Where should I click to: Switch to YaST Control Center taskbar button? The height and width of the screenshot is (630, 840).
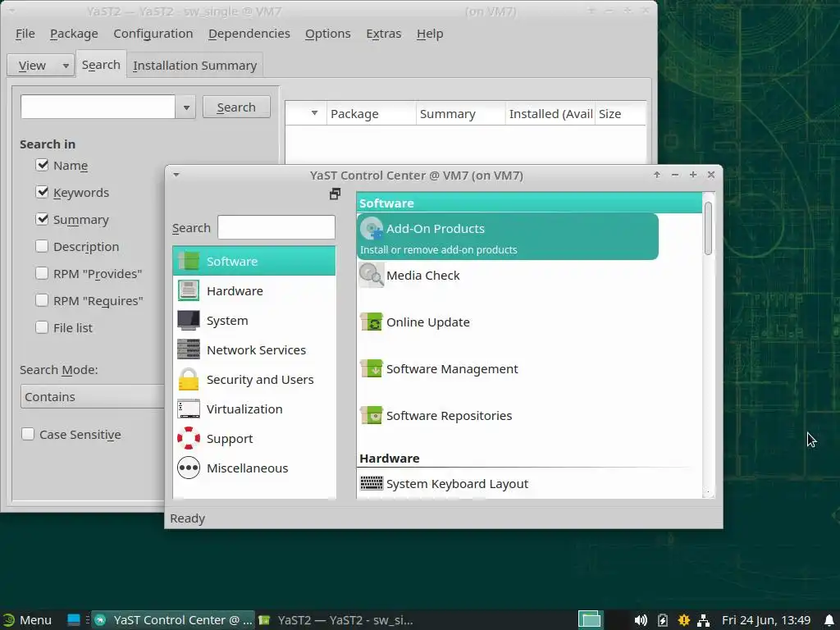click(x=173, y=620)
